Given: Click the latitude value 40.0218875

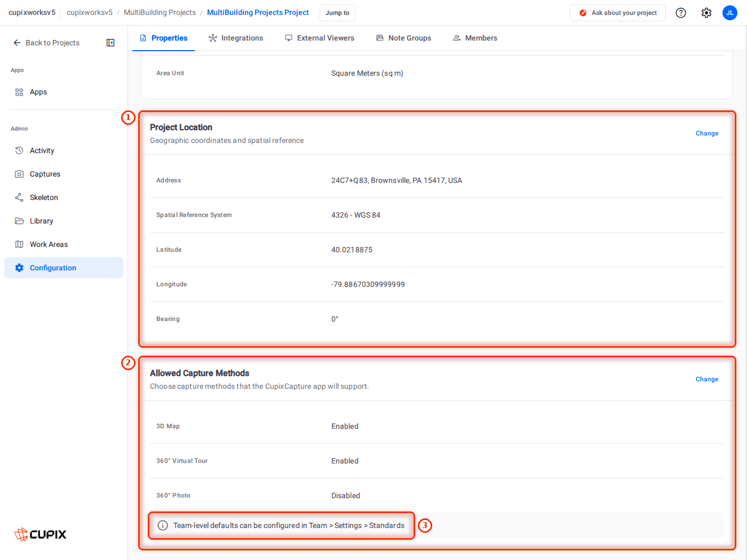Looking at the screenshot, I should coord(352,250).
